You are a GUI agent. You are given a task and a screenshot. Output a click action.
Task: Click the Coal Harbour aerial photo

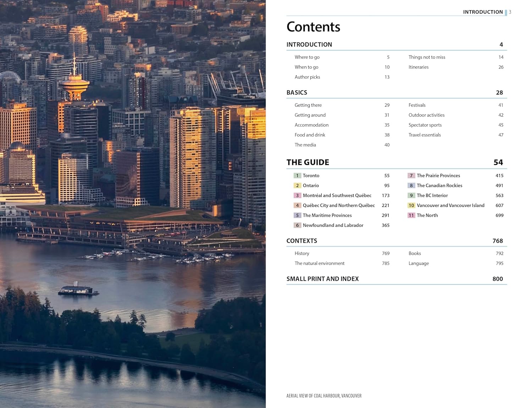tap(133, 204)
